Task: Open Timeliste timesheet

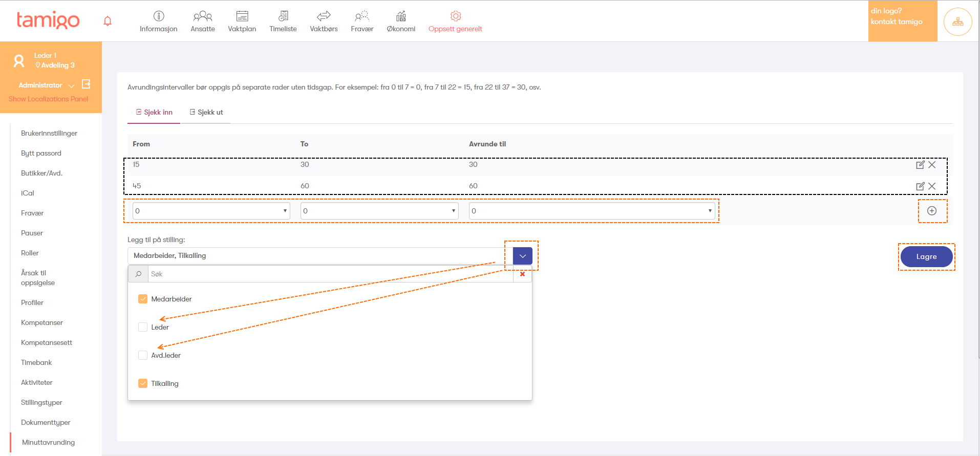Action: 283,21
